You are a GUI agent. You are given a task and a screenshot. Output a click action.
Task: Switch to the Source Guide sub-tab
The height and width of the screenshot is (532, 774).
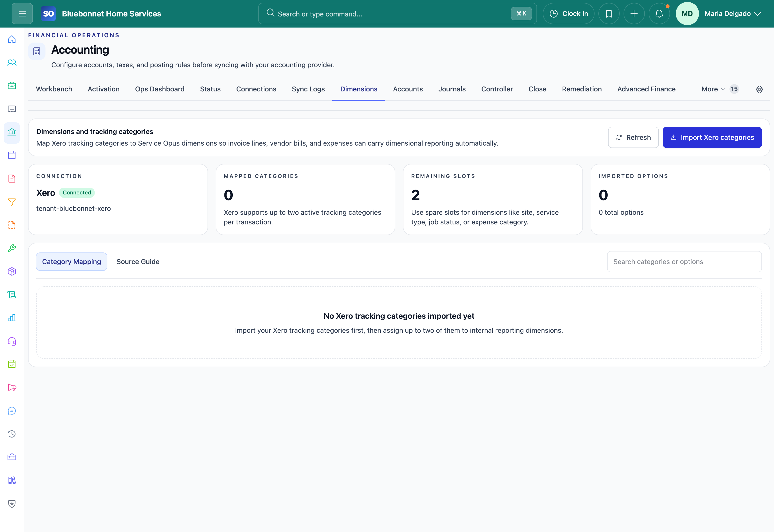point(138,262)
